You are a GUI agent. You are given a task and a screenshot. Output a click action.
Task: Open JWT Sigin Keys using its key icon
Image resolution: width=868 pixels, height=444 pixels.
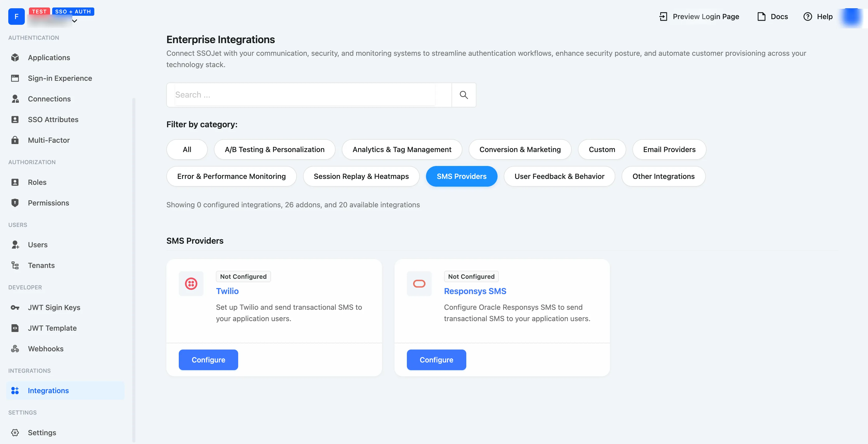click(15, 307)
